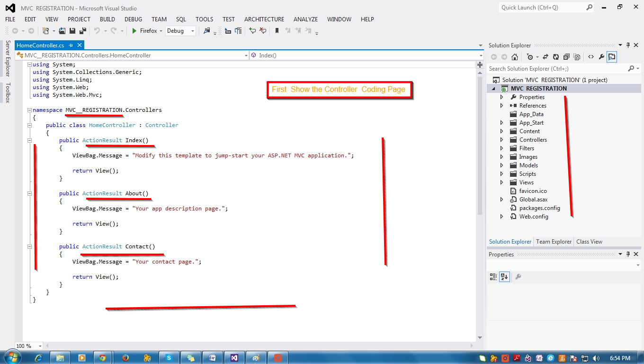Open the Debug configuration dropdown
This screenshot has height=364, width=644.
193,31
